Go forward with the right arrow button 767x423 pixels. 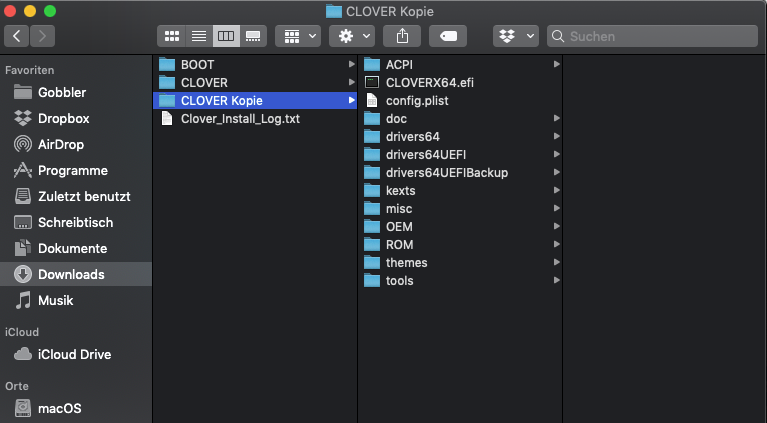coord(43,36)
